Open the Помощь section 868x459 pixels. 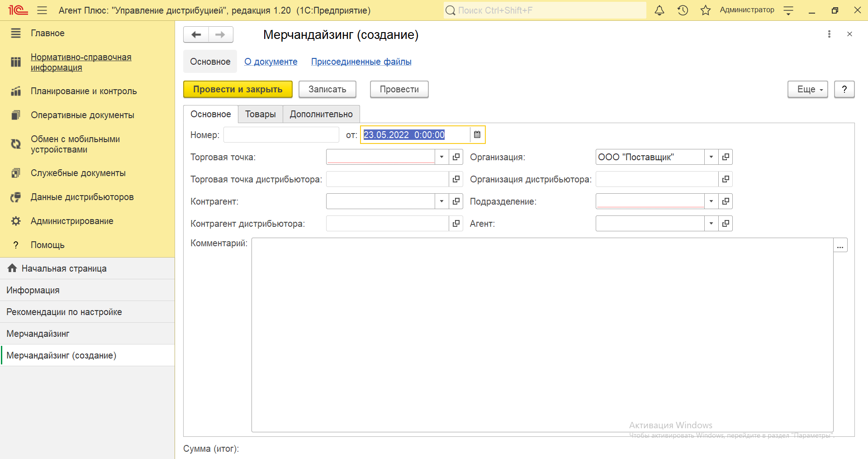coord(47,245)
